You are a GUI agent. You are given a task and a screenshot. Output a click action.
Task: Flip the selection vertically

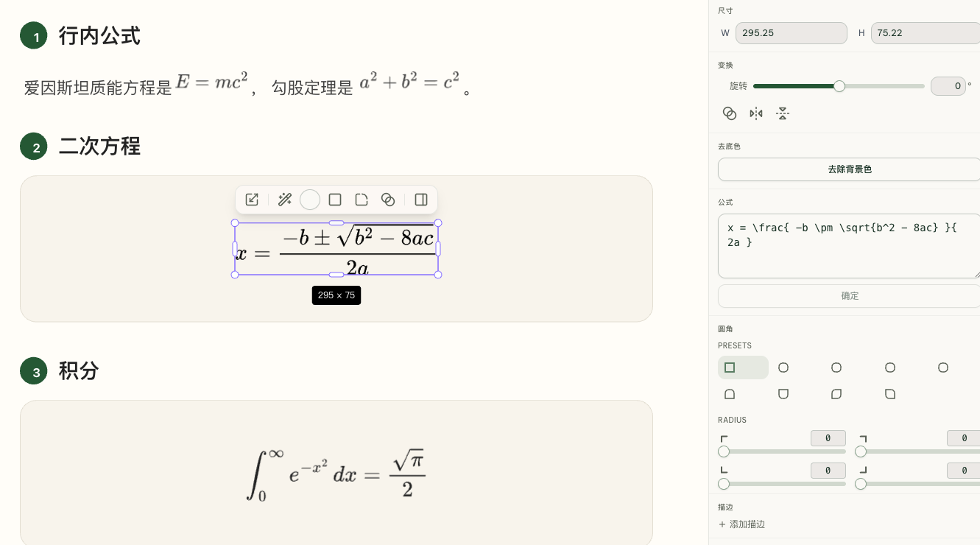[x=783, y=113]
